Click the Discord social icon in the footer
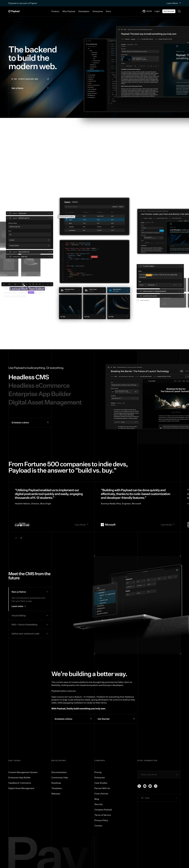This screenshot has height=868, width=189. coord(145,786)
